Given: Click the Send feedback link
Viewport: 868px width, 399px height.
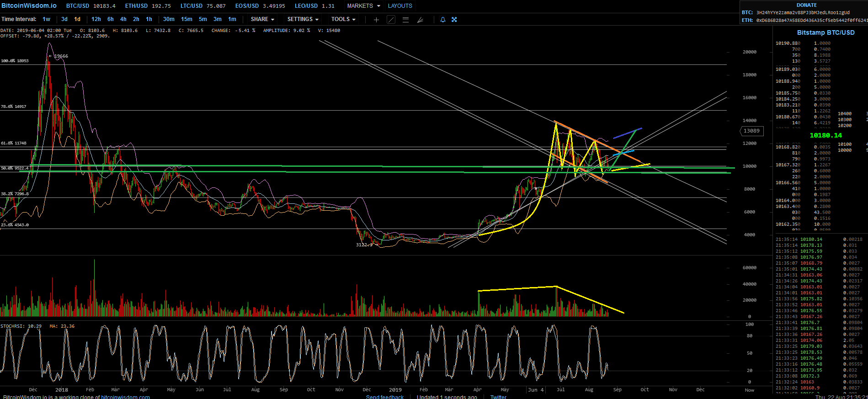Looking at the screenshot, I should pyautogui.click(x=385, y=397).
